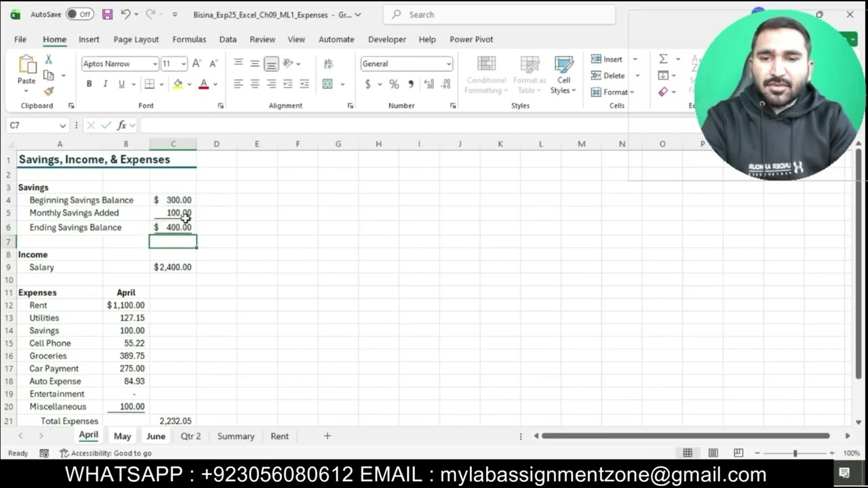
Task: Expand the Paste options arrow
Action: click(26, 90)
